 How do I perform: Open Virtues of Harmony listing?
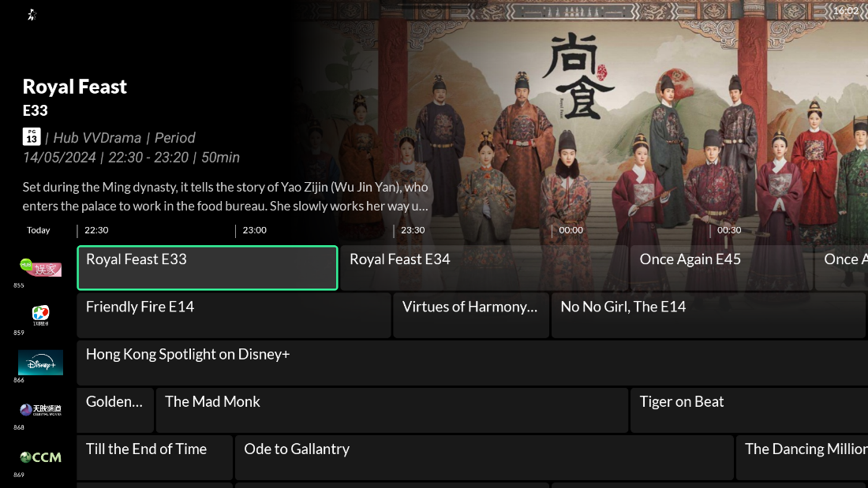471,315
